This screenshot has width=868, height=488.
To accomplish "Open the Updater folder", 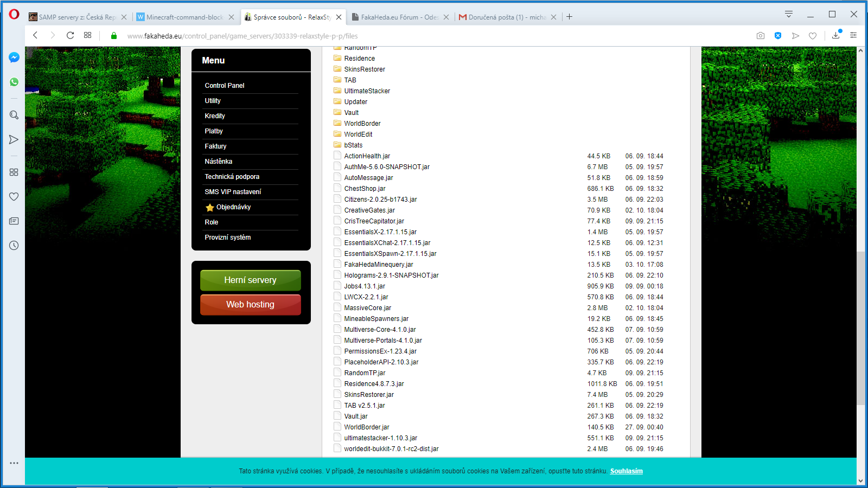I will pos(355,102).
